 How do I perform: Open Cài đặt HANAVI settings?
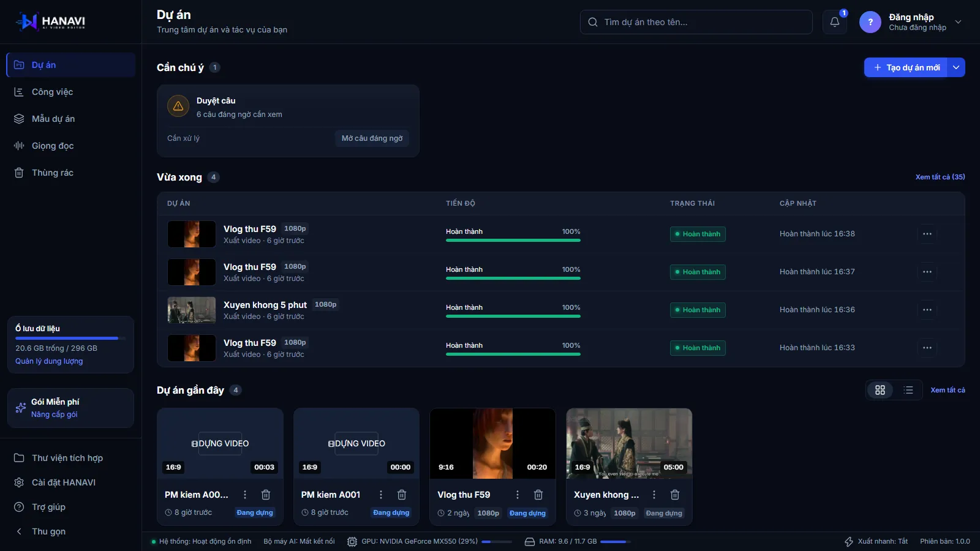pyautogui.click(x=71, y=482)
